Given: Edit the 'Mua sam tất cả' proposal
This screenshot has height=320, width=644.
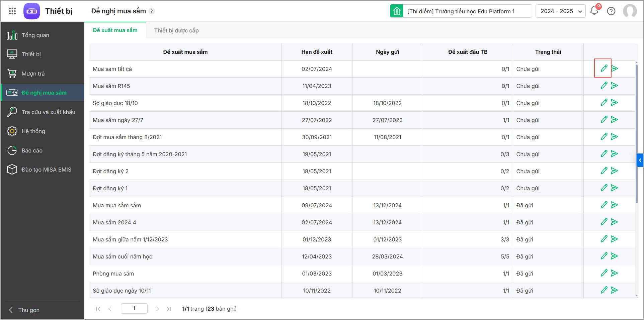Looking at the screenshot, I should [604, 69].
